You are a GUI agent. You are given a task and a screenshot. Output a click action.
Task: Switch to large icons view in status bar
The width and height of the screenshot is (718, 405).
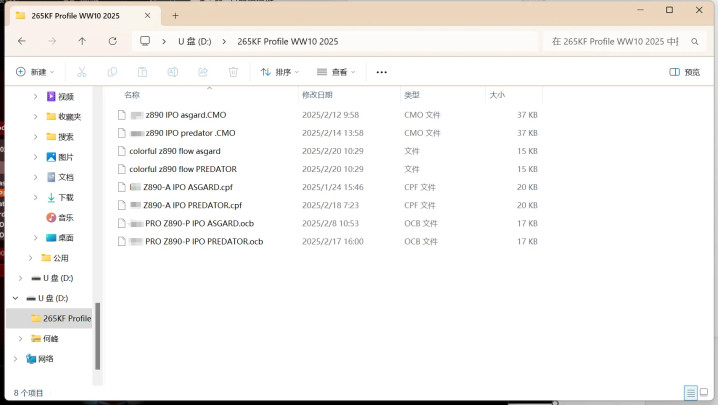pyautogui.click(x=704, y=392)
